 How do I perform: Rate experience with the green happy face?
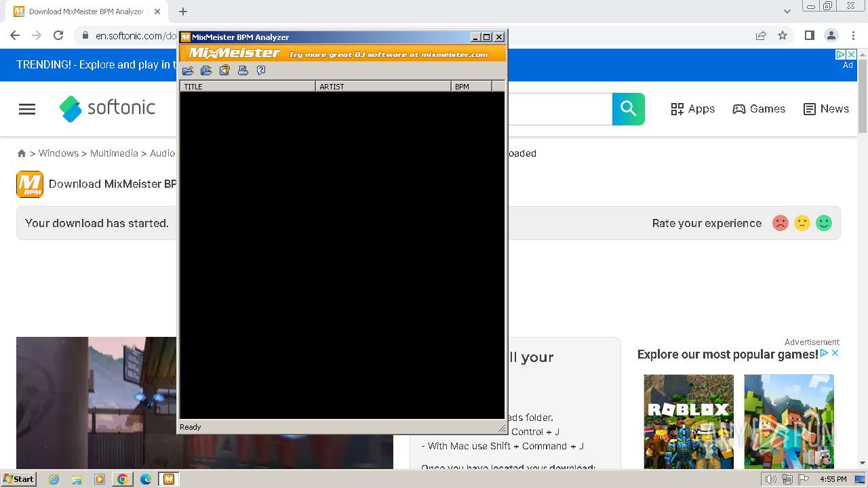click(x=824, y=223)
